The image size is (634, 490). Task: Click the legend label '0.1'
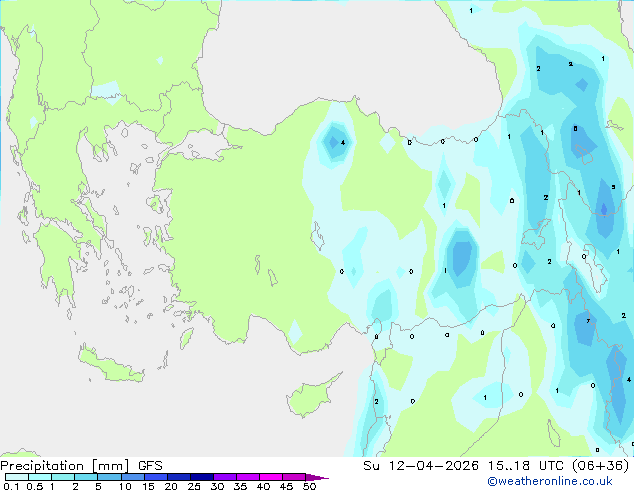tap(11, 486)
